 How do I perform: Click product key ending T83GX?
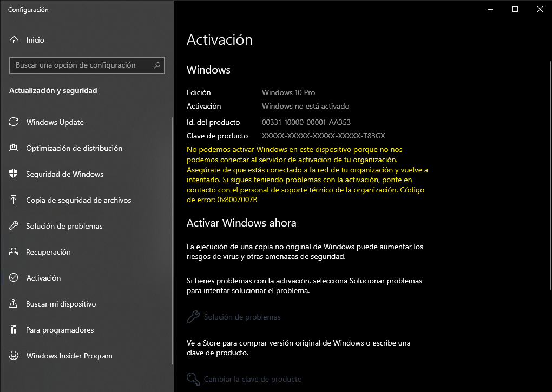point(324,136)
